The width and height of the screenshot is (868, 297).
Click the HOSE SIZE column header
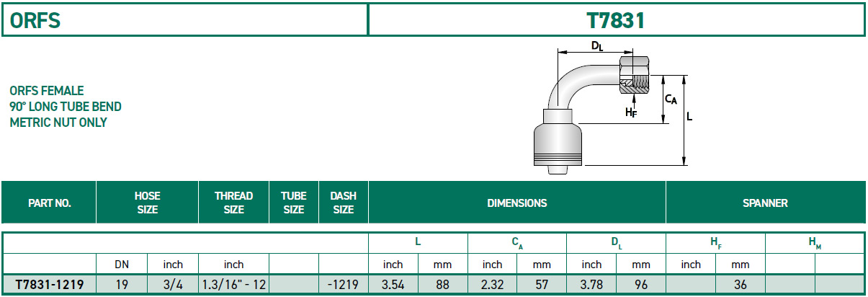(147, 203)
